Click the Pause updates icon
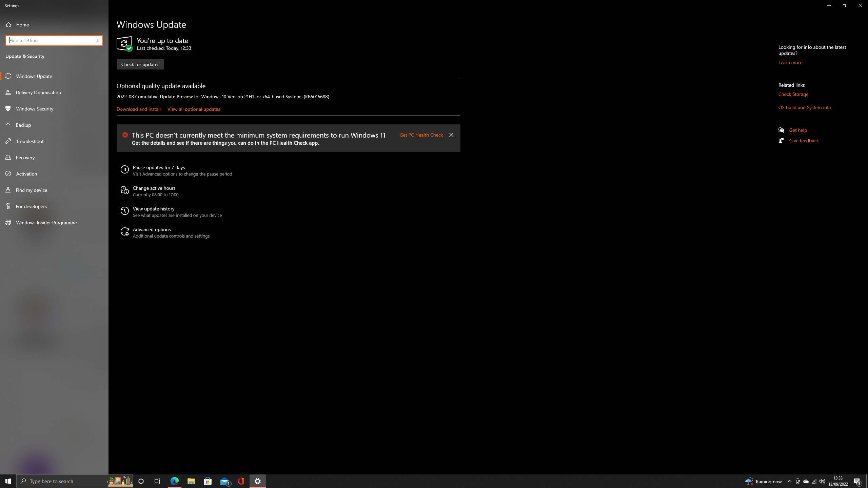This screenshot has height=488, width=868. coord(124,169)
